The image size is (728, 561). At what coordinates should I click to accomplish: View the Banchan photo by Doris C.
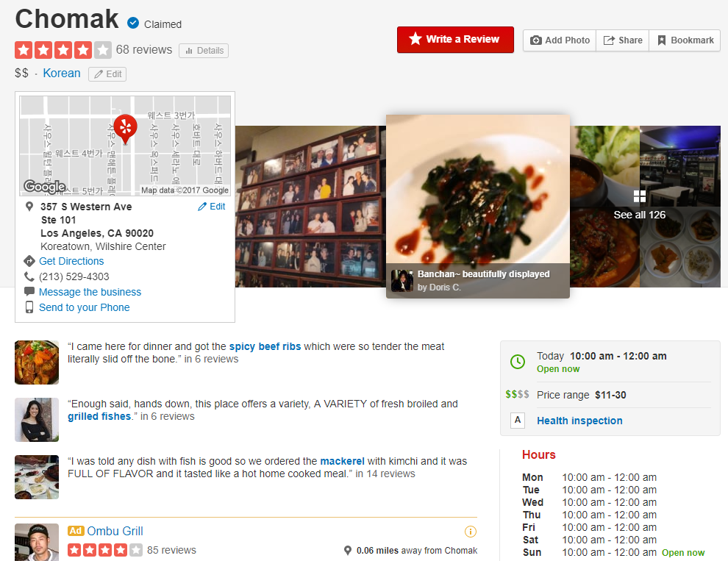478,206
